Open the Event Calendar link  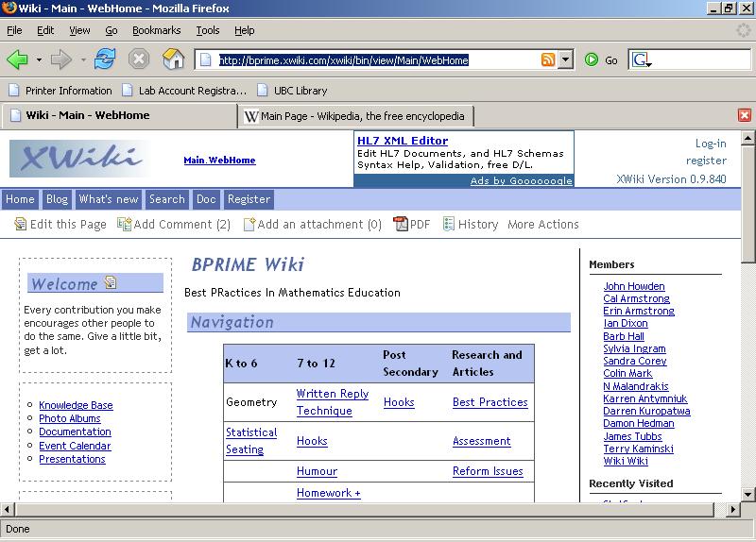point(75,446)
